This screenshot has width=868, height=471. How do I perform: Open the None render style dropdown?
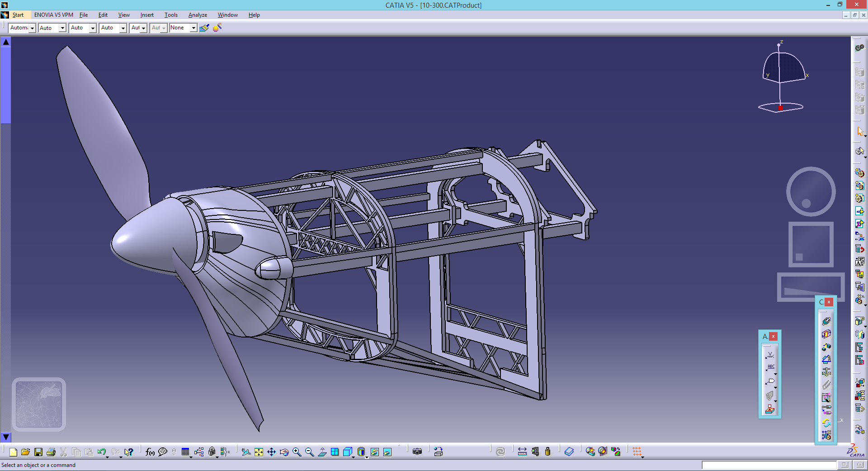point(193,28)
